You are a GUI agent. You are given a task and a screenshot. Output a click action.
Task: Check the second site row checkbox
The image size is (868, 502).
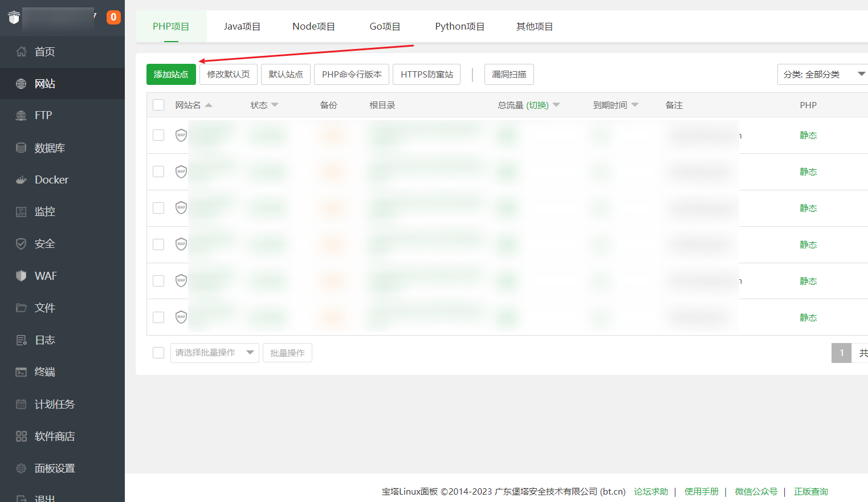tap(158, 172)
